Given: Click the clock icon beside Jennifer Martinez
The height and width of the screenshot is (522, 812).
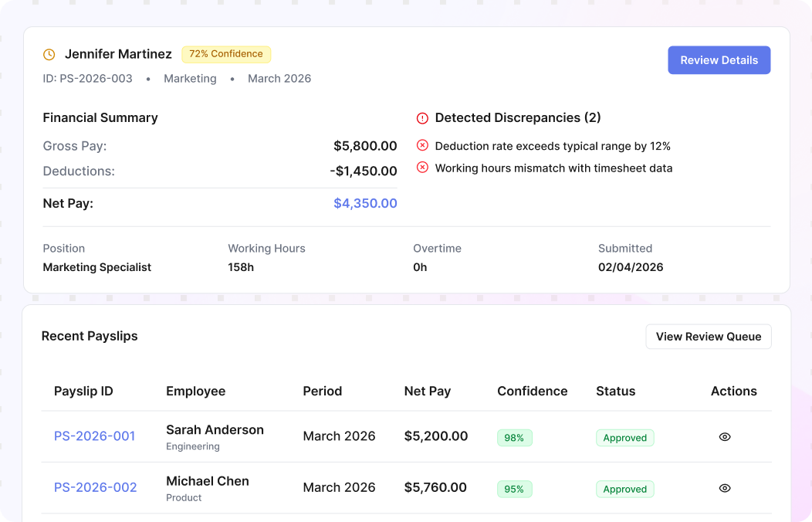Looking at the screenshot, I should (49, 54).
